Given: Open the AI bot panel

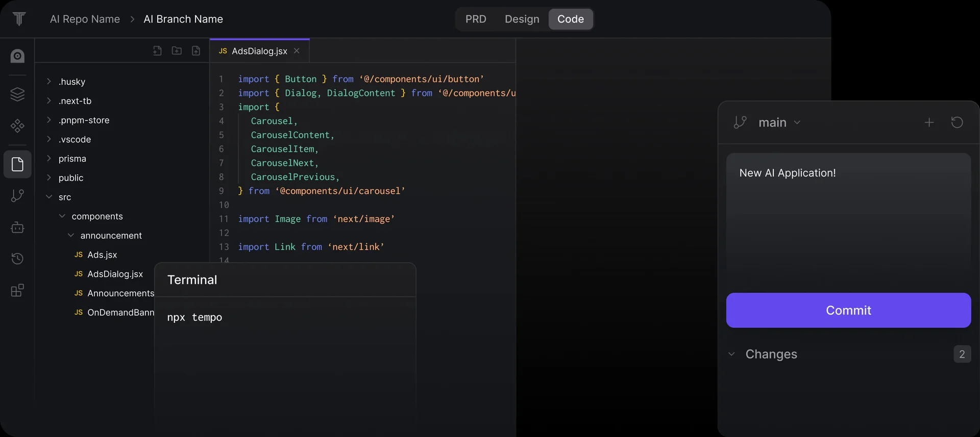Looking at the screenshot, I should 17,227.
